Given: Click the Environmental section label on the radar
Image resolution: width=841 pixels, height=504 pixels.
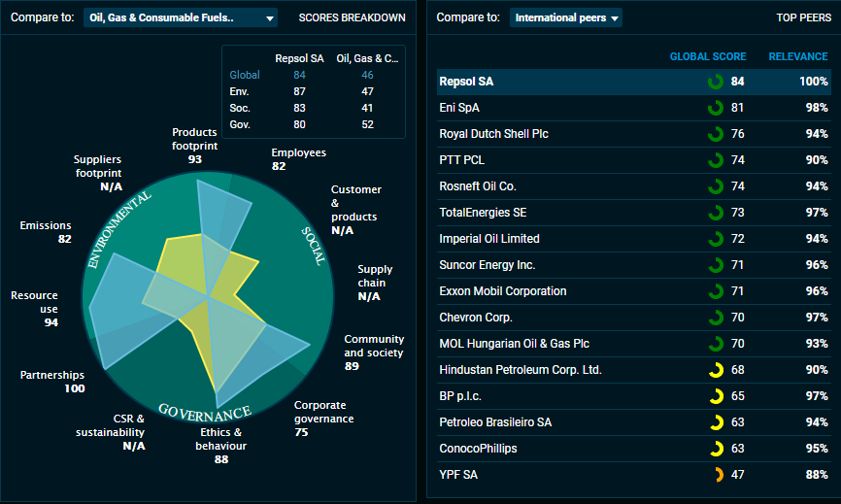Looking at the screenshot, I should [118, 229].
